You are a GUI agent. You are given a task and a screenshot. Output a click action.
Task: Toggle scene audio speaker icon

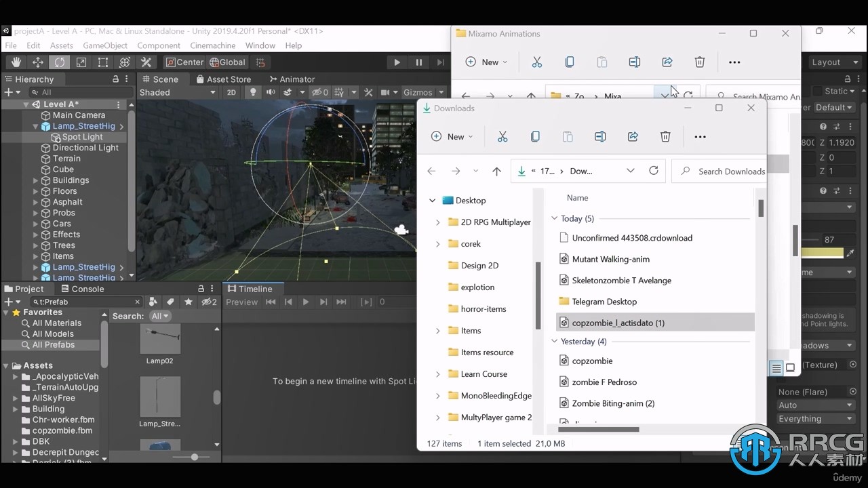(271, 92)
